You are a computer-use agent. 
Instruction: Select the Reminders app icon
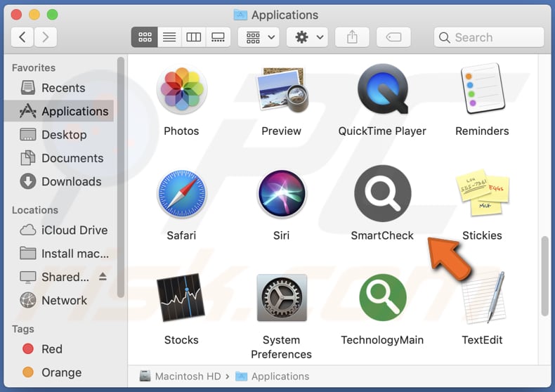click(483, 89)
